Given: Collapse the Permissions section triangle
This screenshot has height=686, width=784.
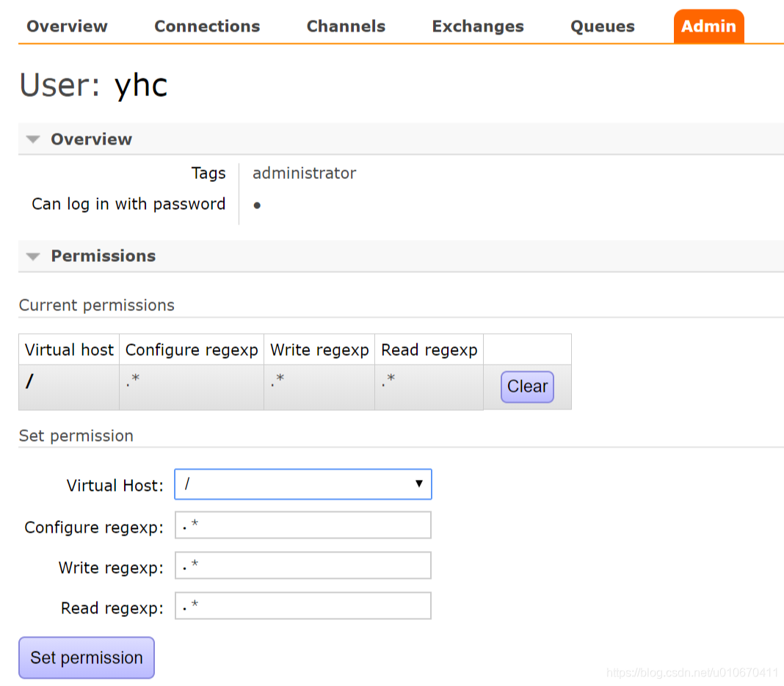Looking at the screenshot, I should [32, 256].
